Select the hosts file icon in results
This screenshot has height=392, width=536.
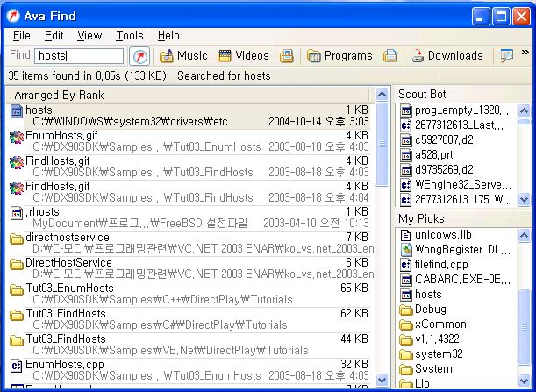(17, 111)
